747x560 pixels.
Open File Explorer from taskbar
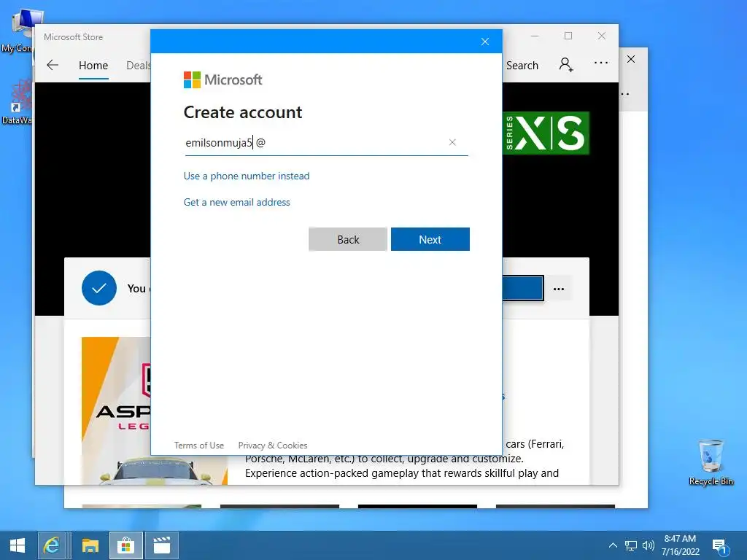[x=90, y=545]
